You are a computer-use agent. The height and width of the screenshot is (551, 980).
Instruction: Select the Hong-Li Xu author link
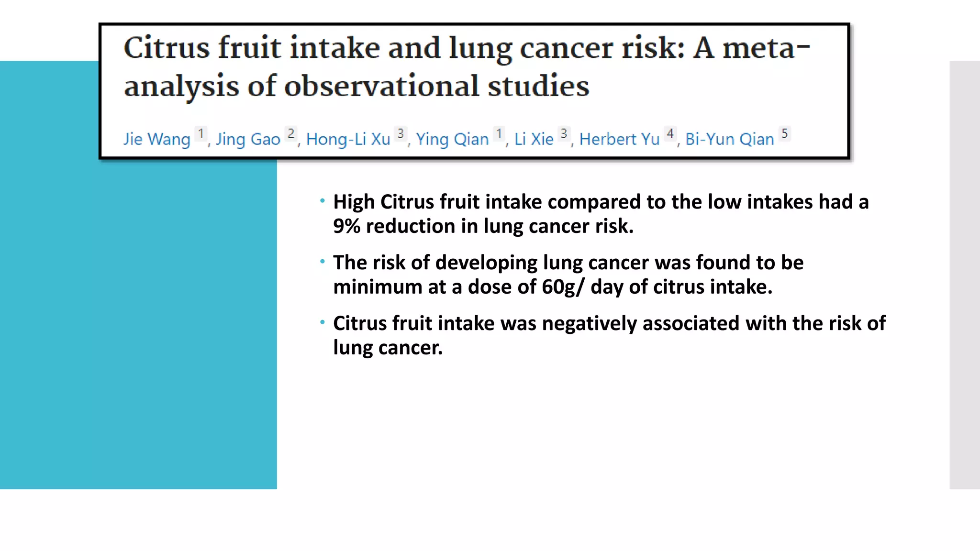coord(348,139)
